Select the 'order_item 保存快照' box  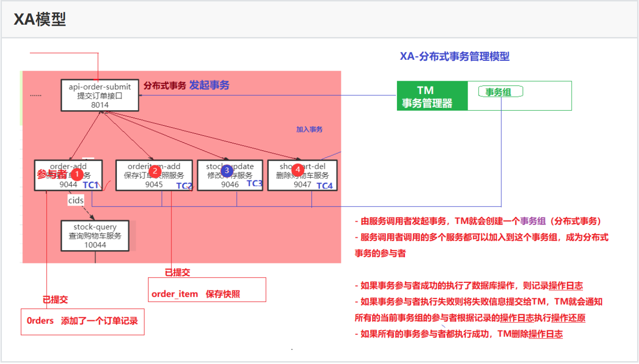click(207, 289)
